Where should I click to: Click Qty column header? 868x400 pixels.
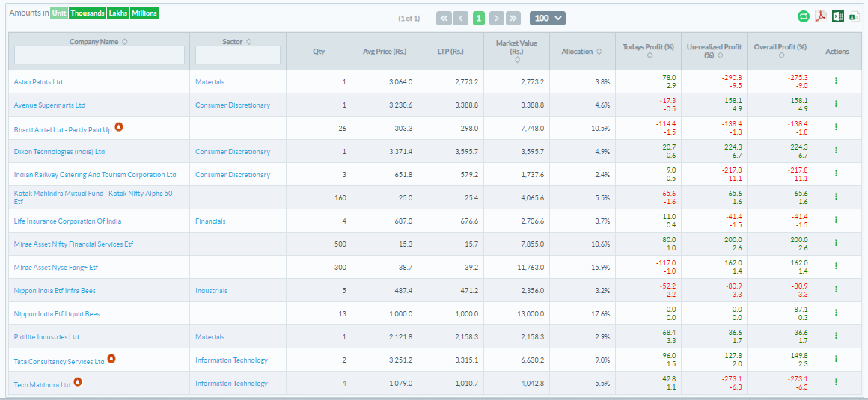pos(319,52)
